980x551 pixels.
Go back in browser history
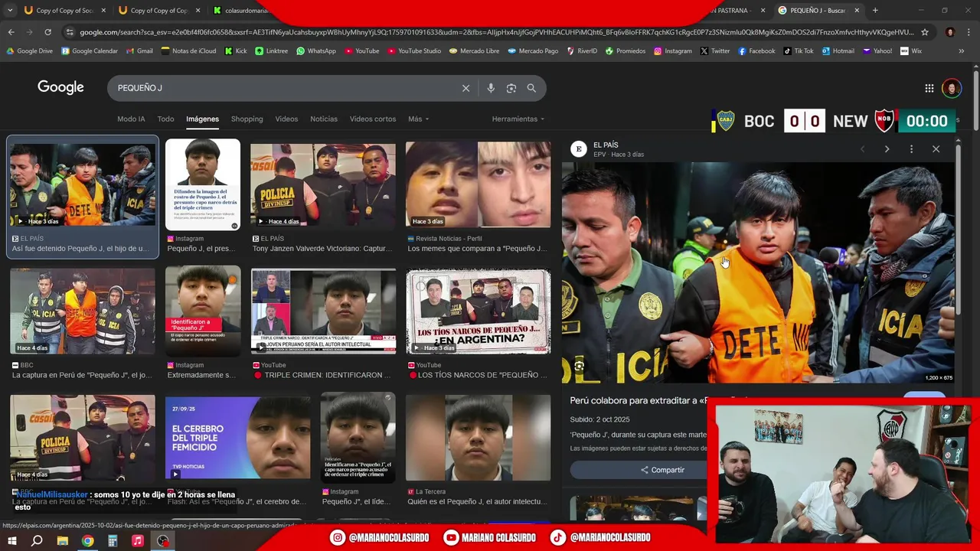(x=11, y=32)
